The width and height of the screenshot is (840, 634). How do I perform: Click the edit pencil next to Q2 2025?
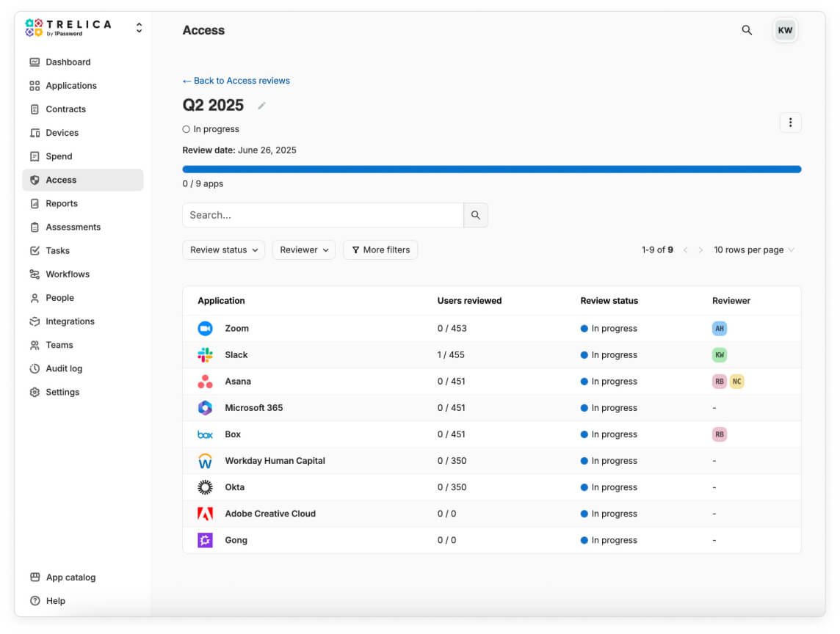point(261,106)
